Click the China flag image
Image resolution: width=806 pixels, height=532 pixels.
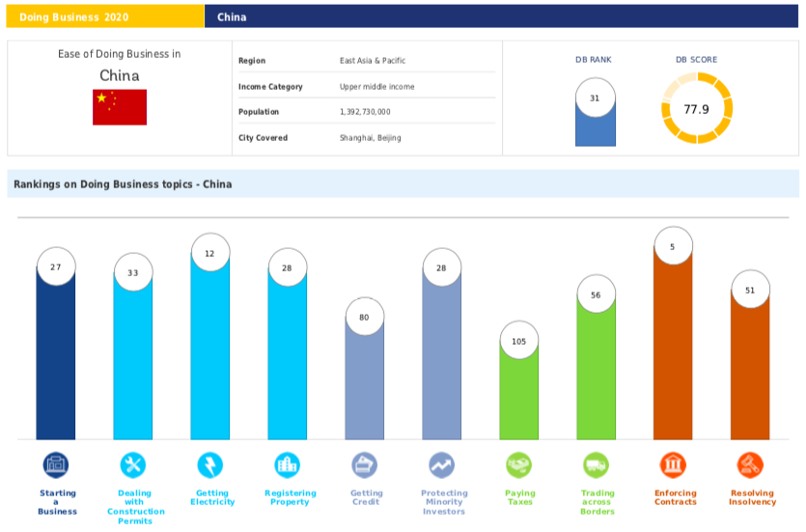[120, 107]
